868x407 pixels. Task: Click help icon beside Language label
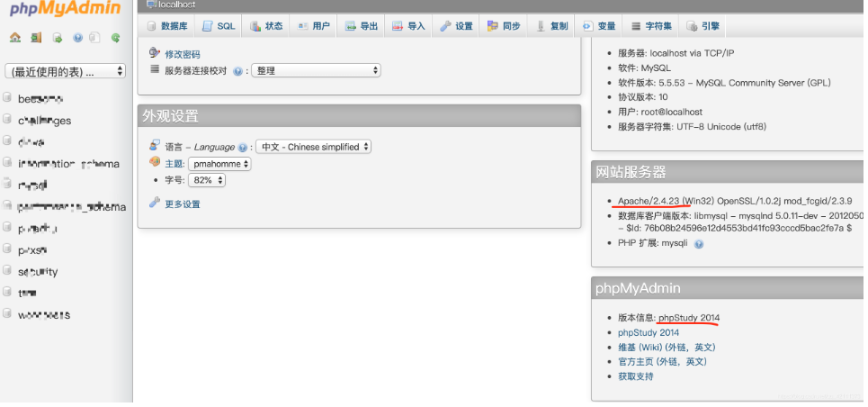point(242,148)
